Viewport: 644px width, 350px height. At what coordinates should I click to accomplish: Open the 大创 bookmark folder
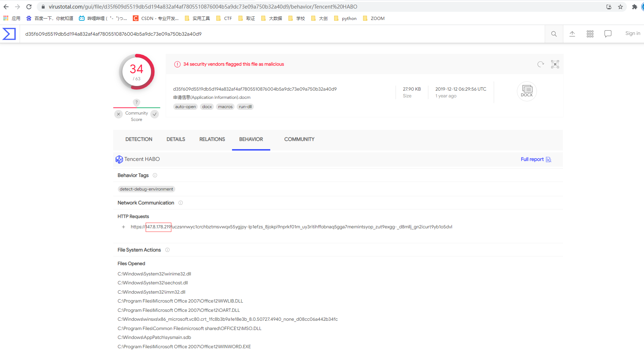click(x=319, y=18)
